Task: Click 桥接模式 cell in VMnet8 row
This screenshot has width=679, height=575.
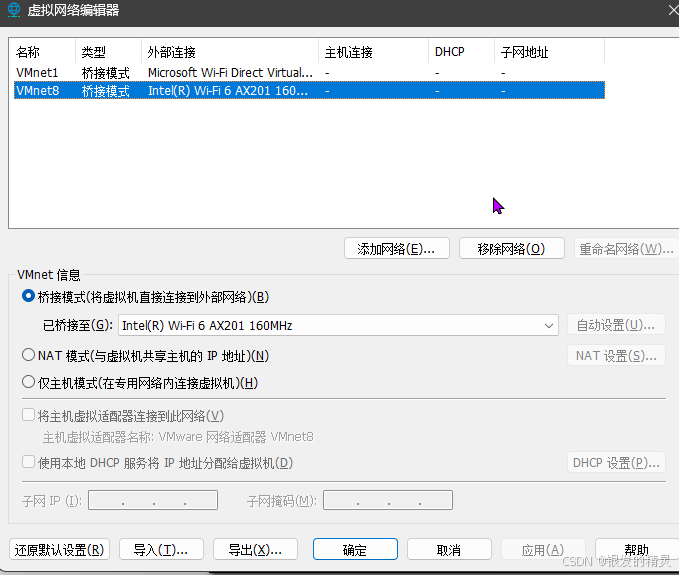Action: click(105, 91)
